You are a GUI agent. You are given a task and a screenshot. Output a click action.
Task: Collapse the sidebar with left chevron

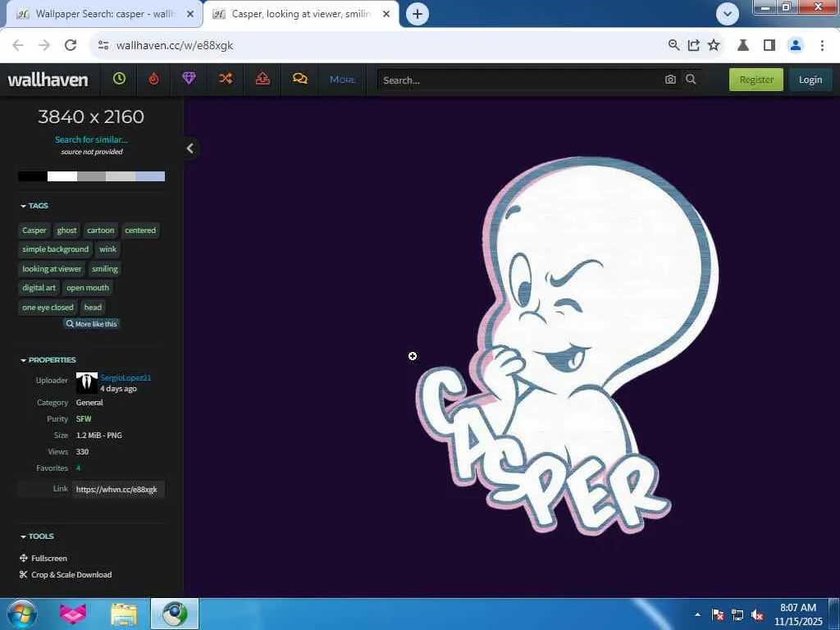tap(190, 148)
